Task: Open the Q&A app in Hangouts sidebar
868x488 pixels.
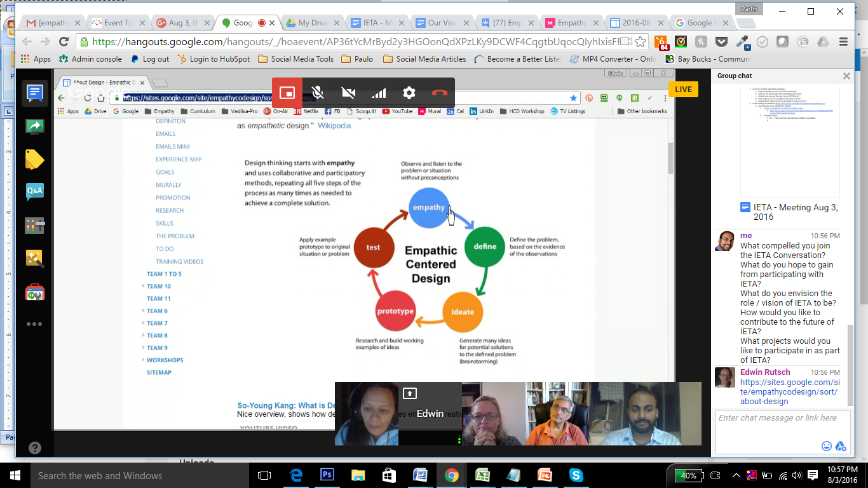Action: click(x=34, y=191)
